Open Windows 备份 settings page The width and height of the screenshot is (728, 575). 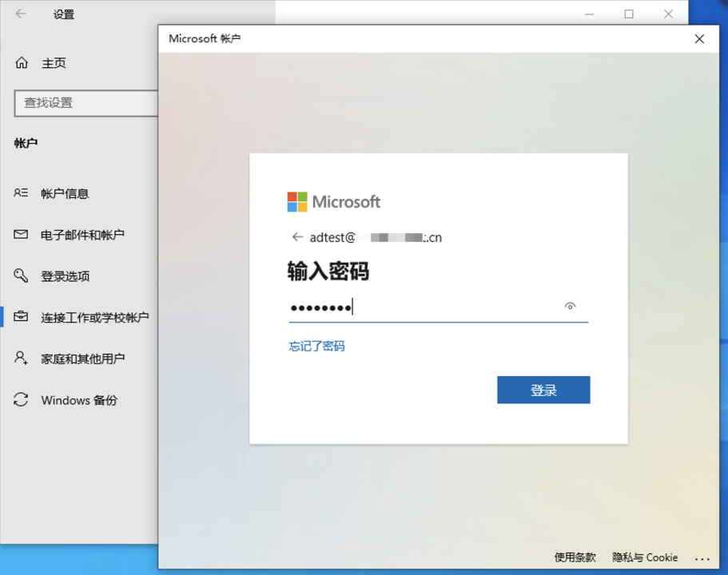79,400
